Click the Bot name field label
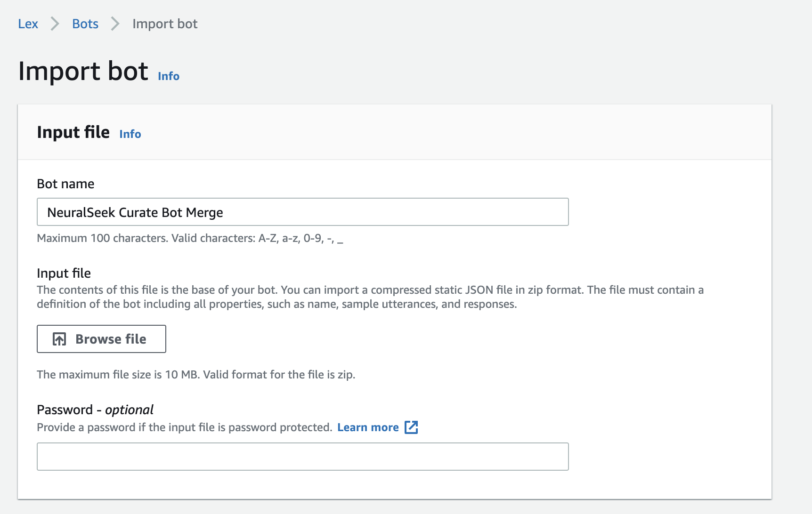Viewport: 812px width, 514px height. pos(65,184)
